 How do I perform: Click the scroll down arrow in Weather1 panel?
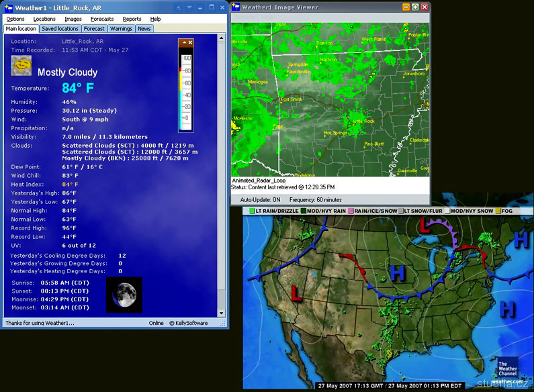(222, 313)
